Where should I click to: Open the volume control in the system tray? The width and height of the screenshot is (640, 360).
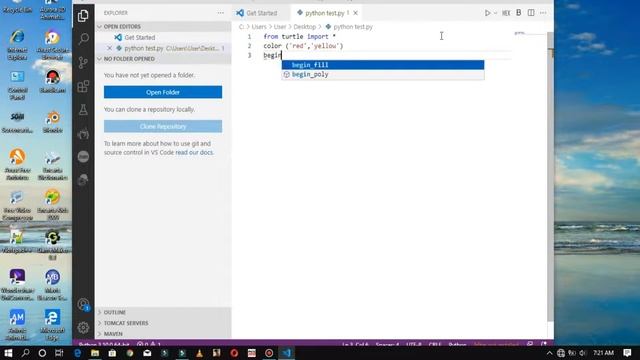coord(583,353)
